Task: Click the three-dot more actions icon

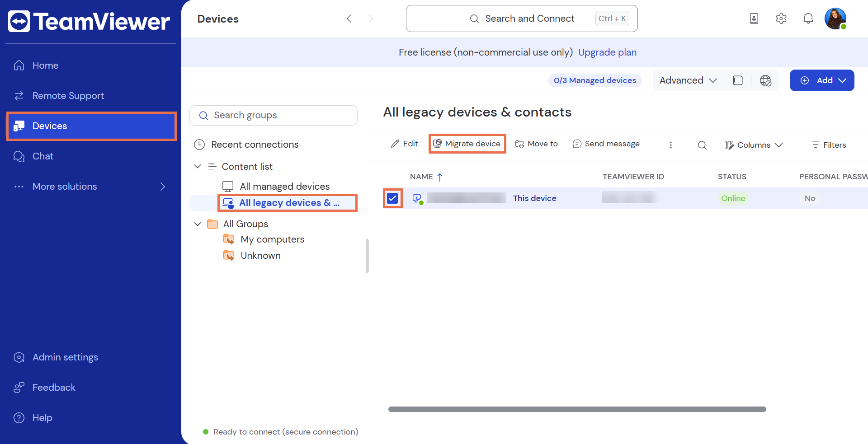Action: point(670,145)
